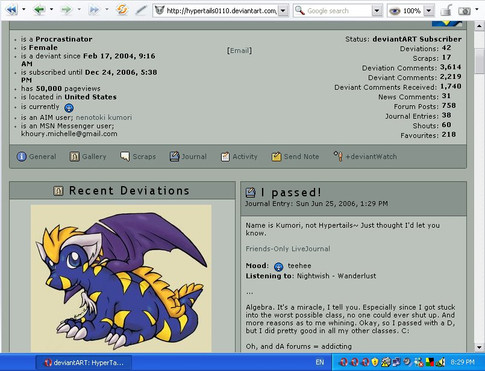Toggle the eye view mode button
This screenshot has height=371, width=485.
(x=395, y=11)
